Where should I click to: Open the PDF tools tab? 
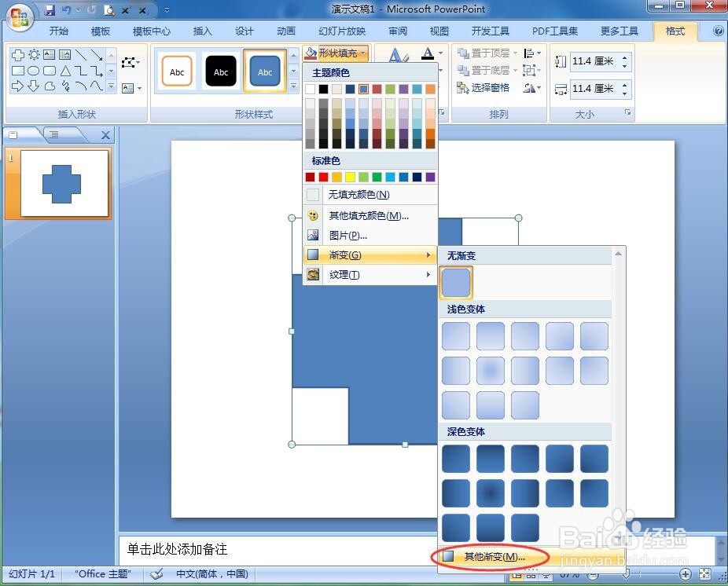tap(555, 31)
